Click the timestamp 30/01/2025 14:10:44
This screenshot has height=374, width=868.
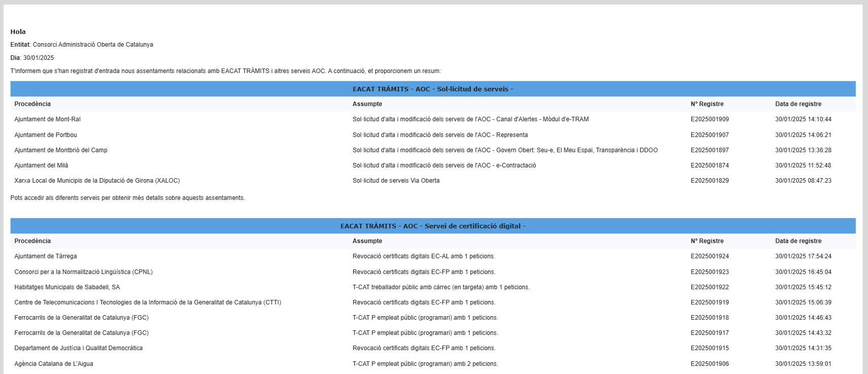(x=803, y=119)
